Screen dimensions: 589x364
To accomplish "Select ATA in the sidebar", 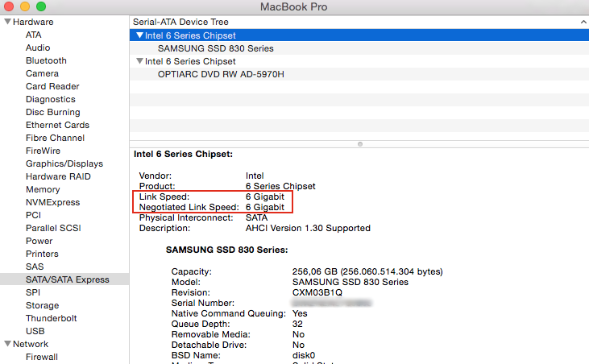I will coord(33,35).
